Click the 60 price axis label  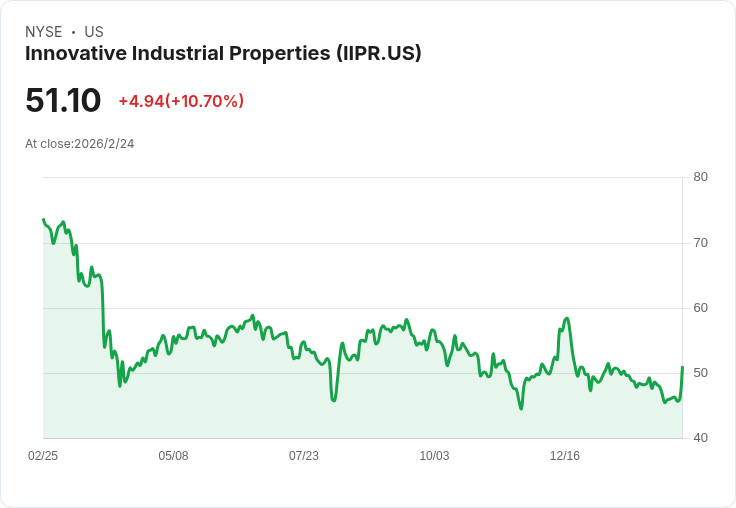[700, 308]
